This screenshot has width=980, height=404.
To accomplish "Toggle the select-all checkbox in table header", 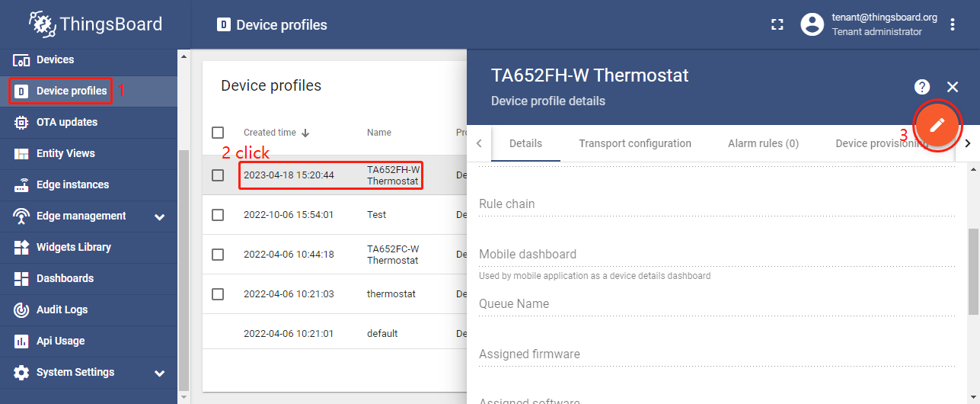I will tap(218, 133).
